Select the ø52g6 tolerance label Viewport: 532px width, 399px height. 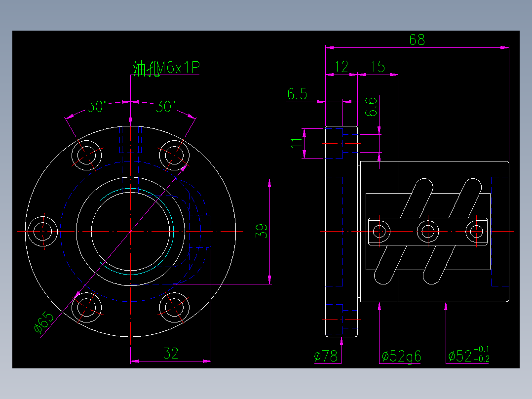tap(401, 357)
